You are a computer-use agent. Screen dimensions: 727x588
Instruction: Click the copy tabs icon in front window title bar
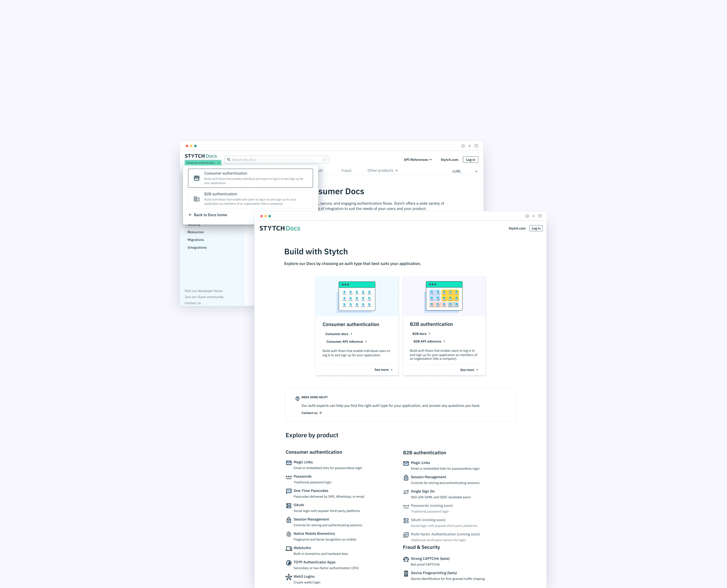pos(540,216)
